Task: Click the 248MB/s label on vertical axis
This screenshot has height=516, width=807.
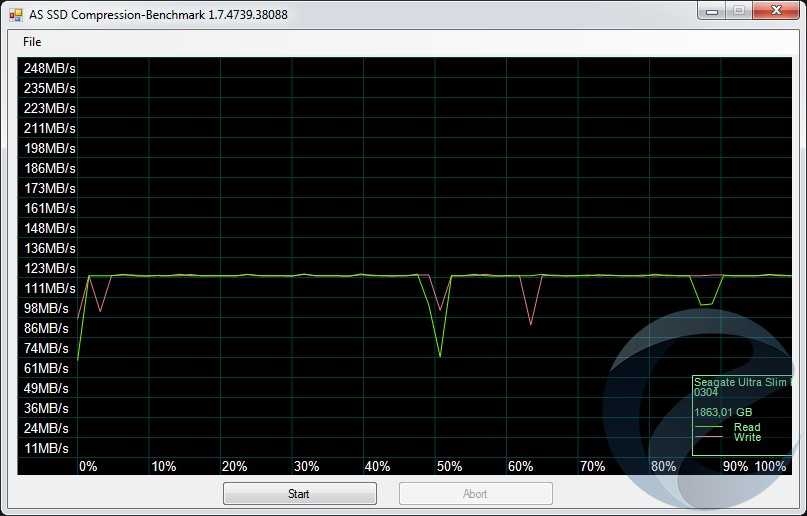Action: click(x=49, y=68)
